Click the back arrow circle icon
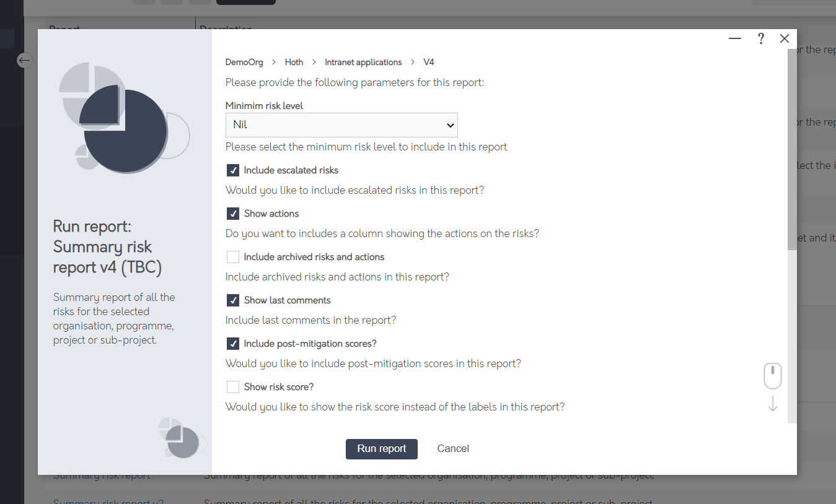This screenshot has width=836, height=504. 25,60
